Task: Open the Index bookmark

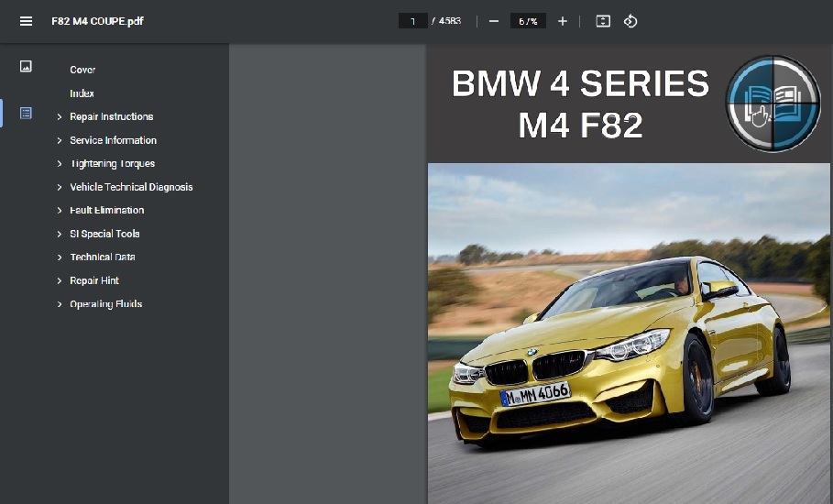Action: tap(82, 93)
